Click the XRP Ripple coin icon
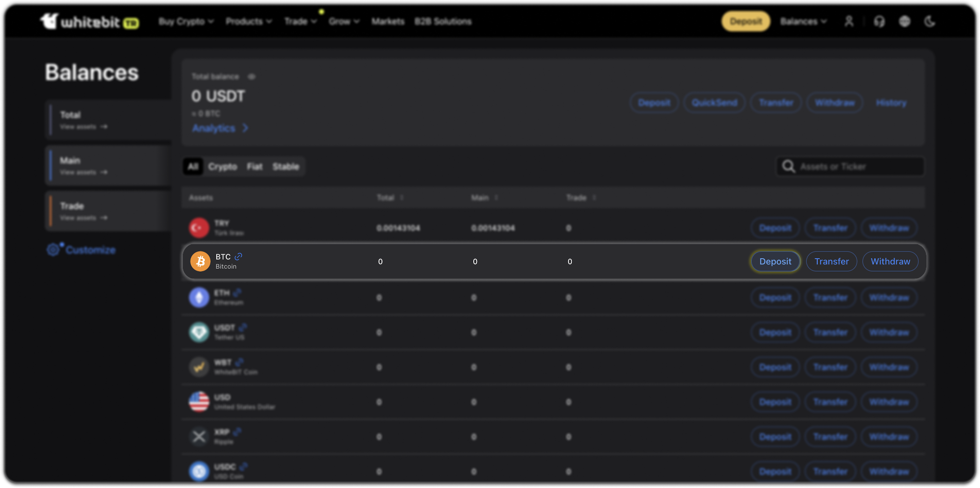This screenshot has width=980, height=488. pos(199,437)
